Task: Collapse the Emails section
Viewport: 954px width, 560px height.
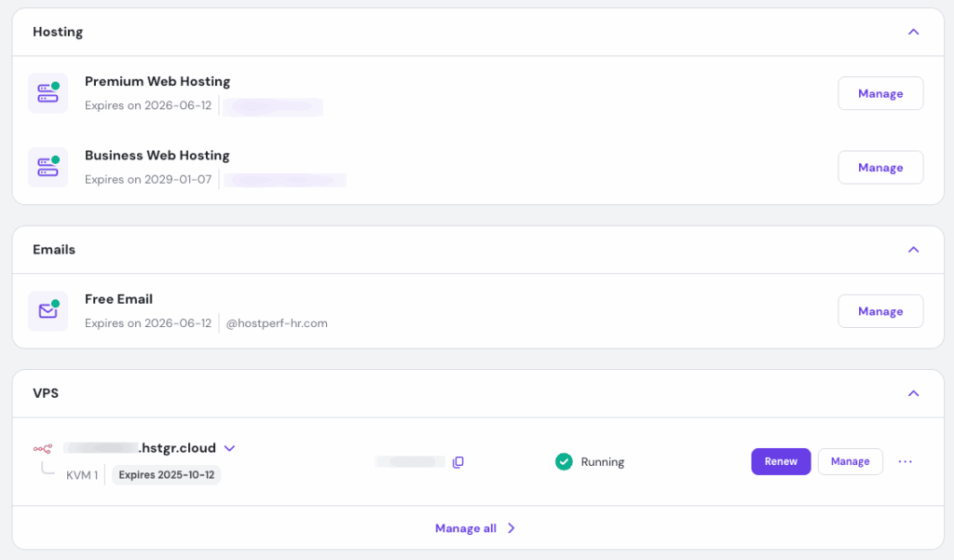Action: coord(913,250)
